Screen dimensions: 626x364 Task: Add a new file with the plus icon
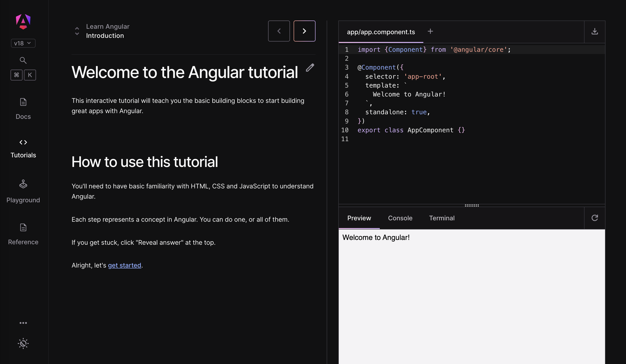[430, 31]
